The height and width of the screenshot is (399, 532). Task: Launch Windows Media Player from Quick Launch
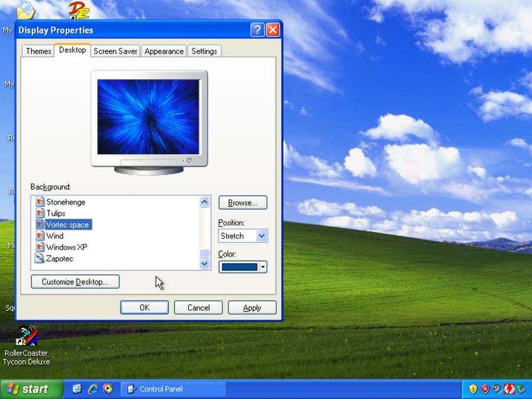pos(108,388)
